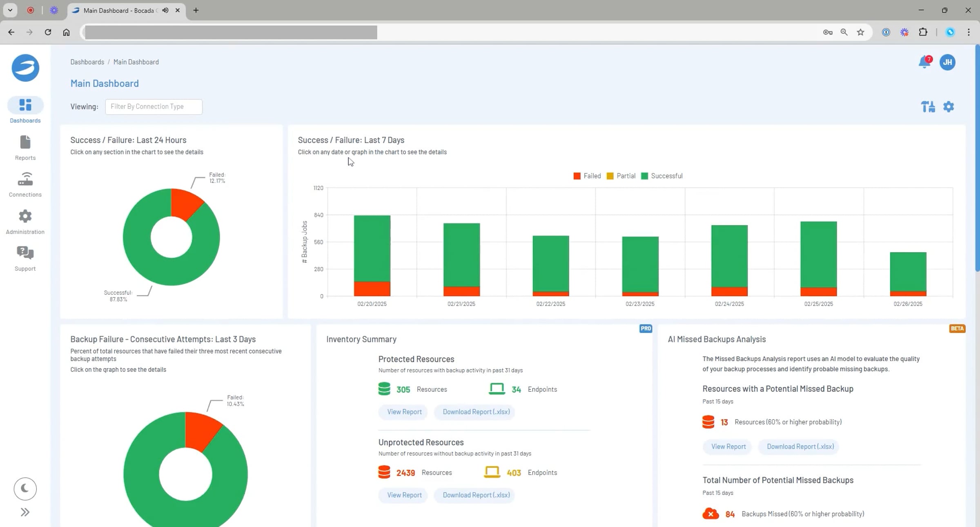Open the Filter By Connection Type field
Viewport: 980px width, 527px height.
coord(154,106)
